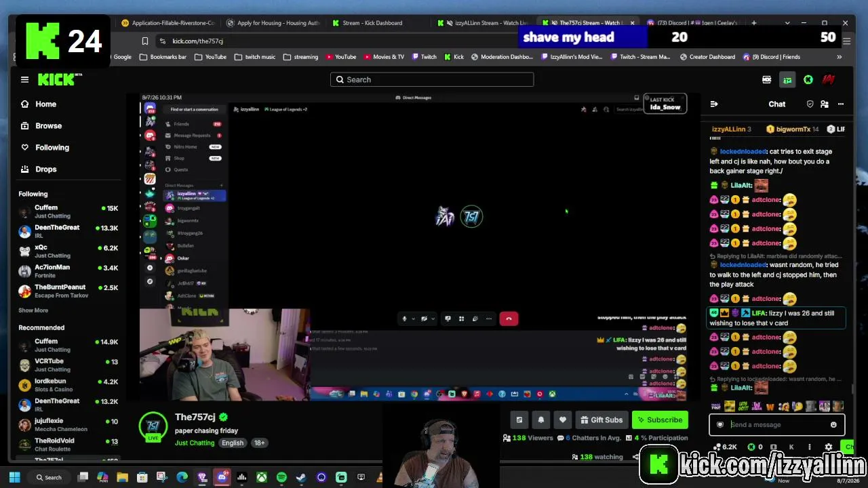Open VCRTube in Recommended list

68,365
